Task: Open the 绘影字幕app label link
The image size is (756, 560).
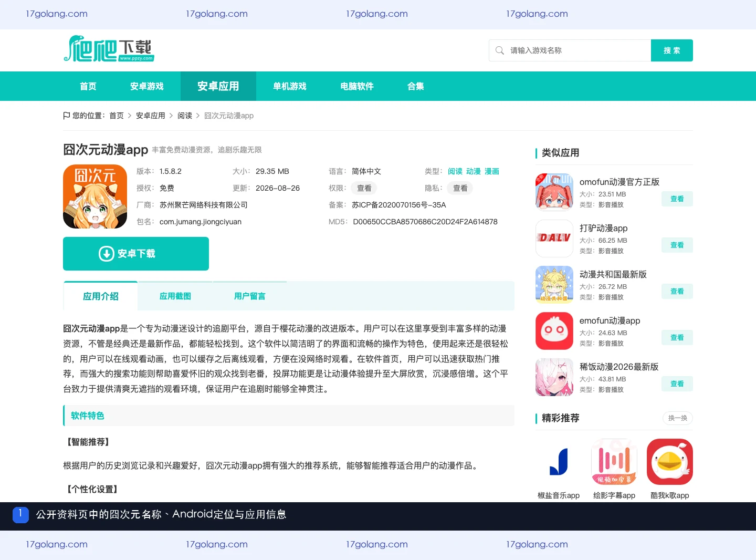Action: coord(614,495)
